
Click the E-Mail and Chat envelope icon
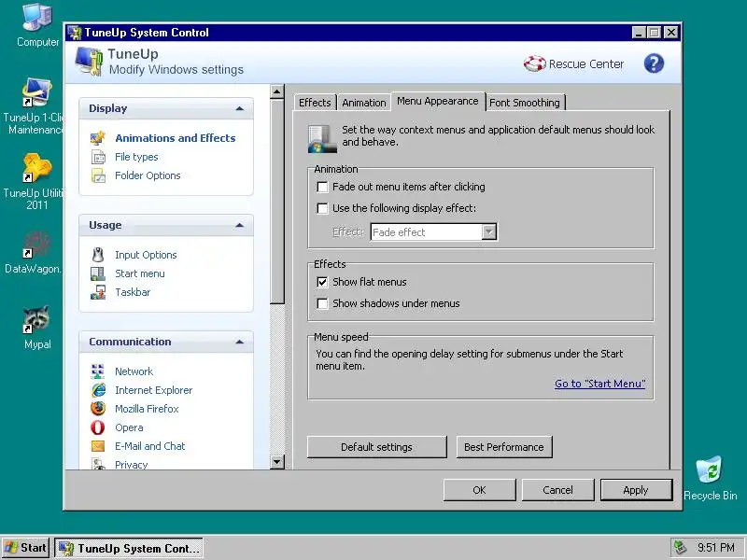98,446
